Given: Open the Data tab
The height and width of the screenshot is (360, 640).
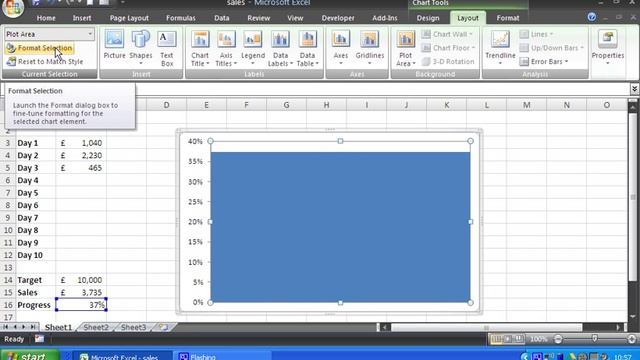Looking at the screenshot, I should tap(222, 18).
